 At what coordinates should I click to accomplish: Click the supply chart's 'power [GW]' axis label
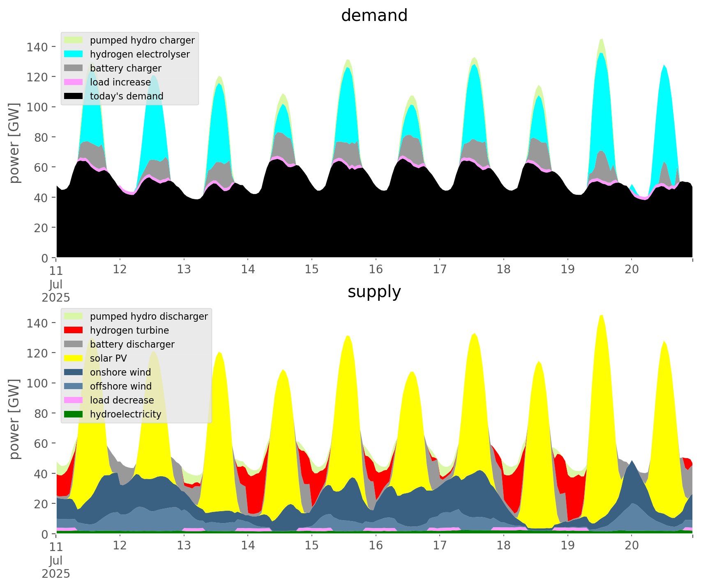pos(14,419)
